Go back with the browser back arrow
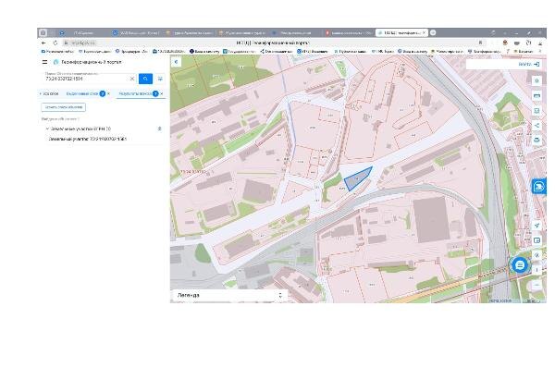555x392 pixels. tap(43, 43)
